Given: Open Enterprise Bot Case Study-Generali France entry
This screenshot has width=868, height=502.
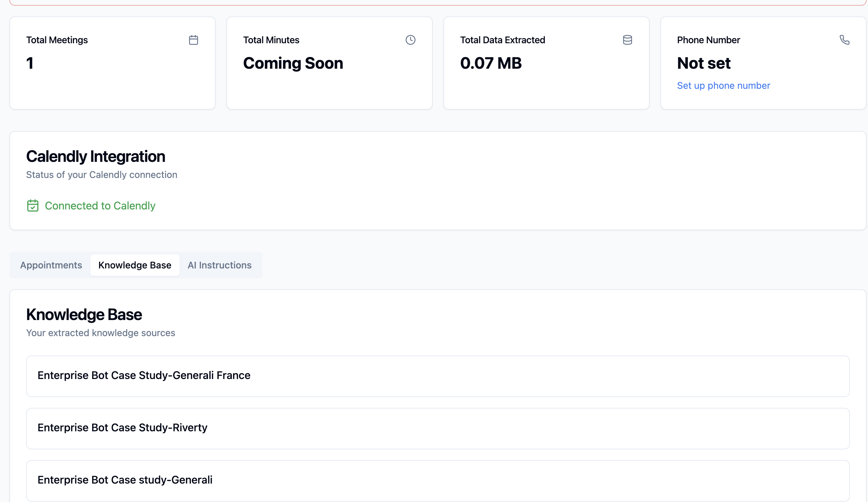Looking at the screenshot, I should coord(144,375).
